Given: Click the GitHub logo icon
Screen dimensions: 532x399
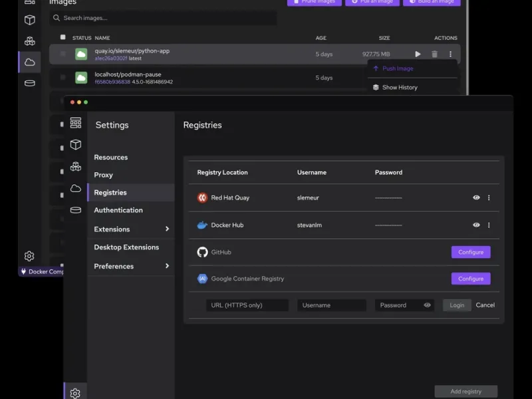Looking at the screenshot, I should [202, 252].
